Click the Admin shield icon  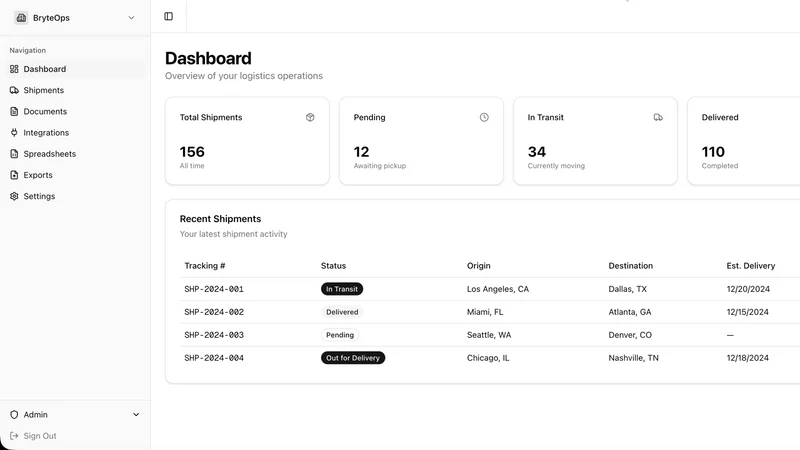(14, 415)
